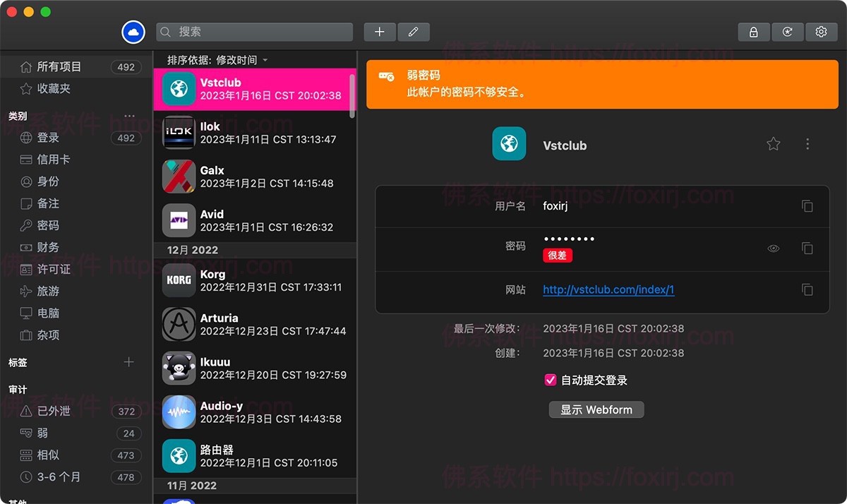Viewport: 847px width, 504px height.
Task: Copy the website URL using its copy icon
Action: [807, 289]
